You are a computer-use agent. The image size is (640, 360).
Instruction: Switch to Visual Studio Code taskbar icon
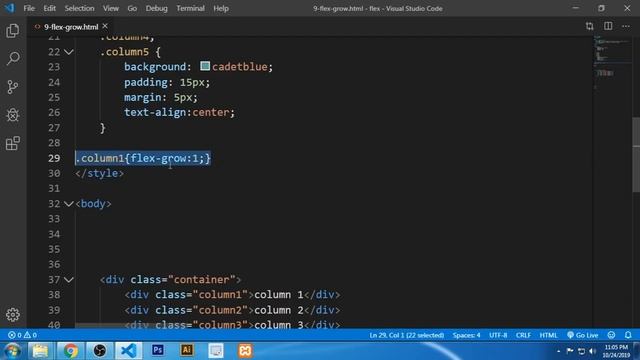pos(129,351)
